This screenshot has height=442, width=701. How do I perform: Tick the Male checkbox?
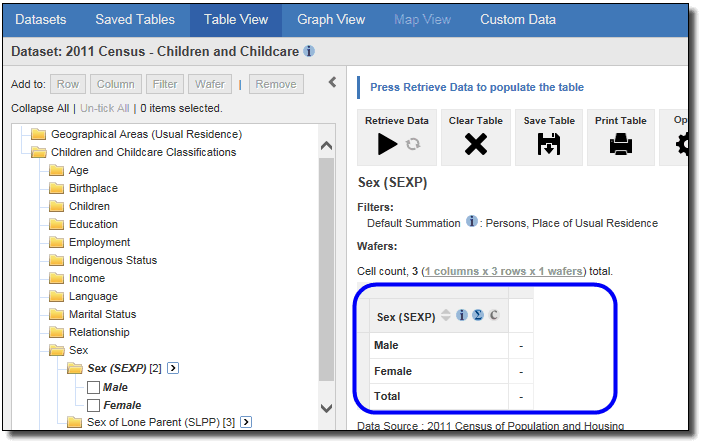pos(93,387)
